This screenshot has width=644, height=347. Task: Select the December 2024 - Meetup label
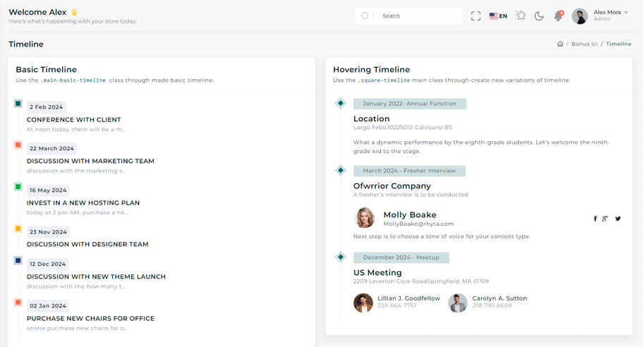point(401,257)
